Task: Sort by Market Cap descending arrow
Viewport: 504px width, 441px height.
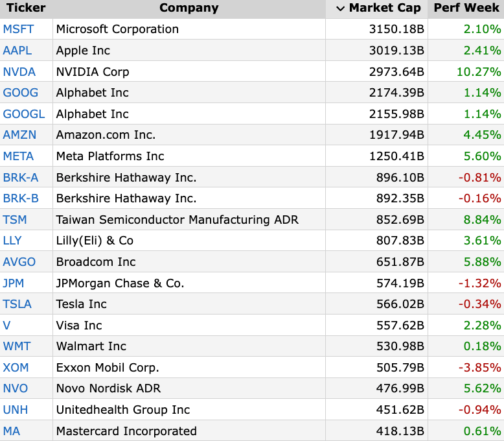Action: pyautogui.click(x=340, y=8)
